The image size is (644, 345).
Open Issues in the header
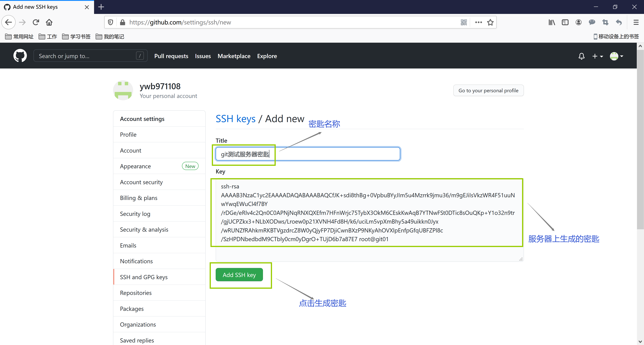tap(203, 56)
